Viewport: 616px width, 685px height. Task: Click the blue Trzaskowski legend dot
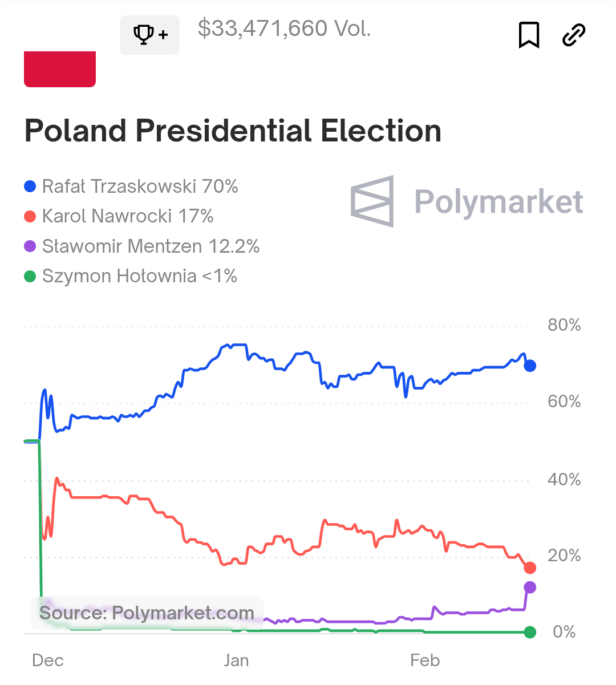[30, 187]
